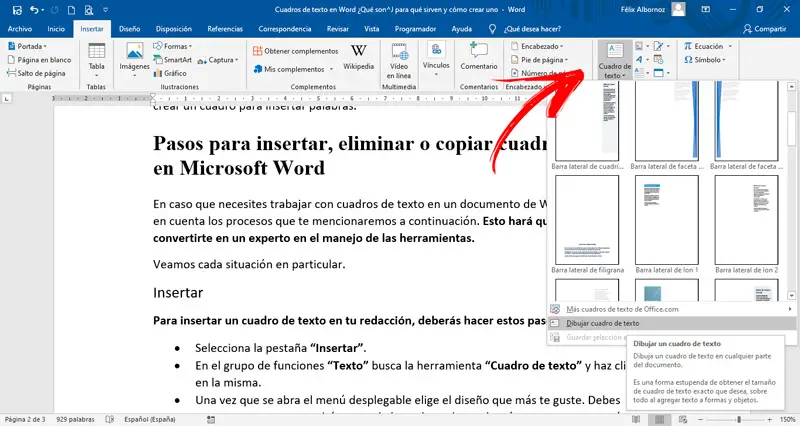The width and height of the screenshot is (800, 426).
Task: Open the Formas shapes gallery
Action: (173, 46)
